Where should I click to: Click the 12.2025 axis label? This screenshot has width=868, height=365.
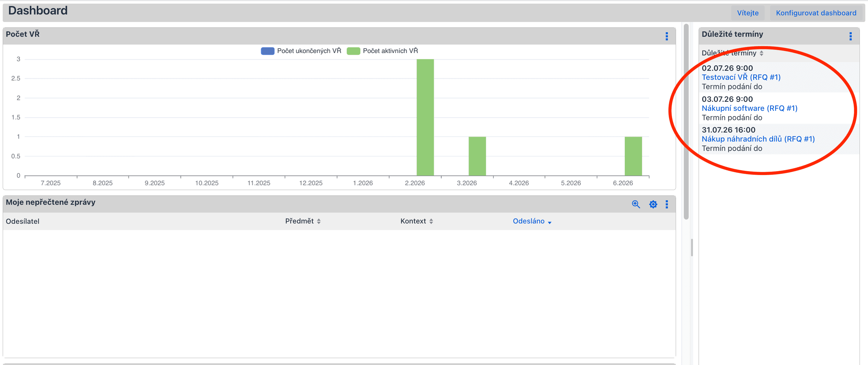(311, 183)
